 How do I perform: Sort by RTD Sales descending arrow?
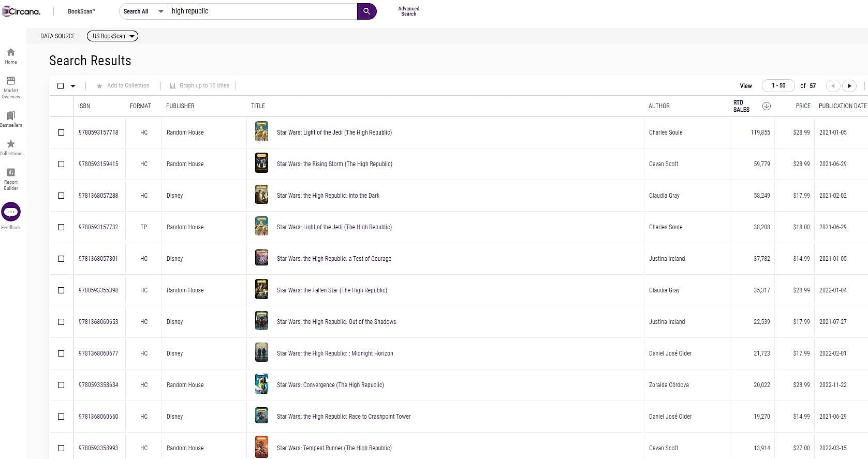click(x=767, y=106)
